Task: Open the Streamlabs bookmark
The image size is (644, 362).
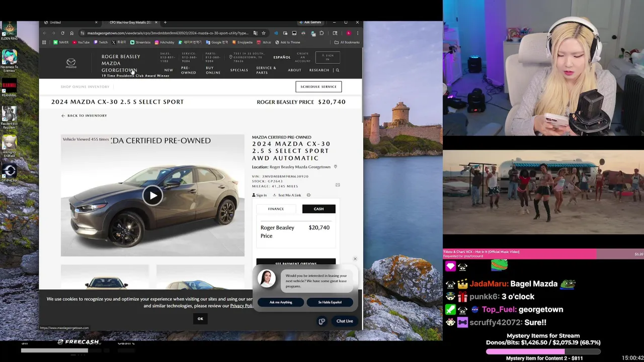Action: pyautogui.click(x=140, y=42)
